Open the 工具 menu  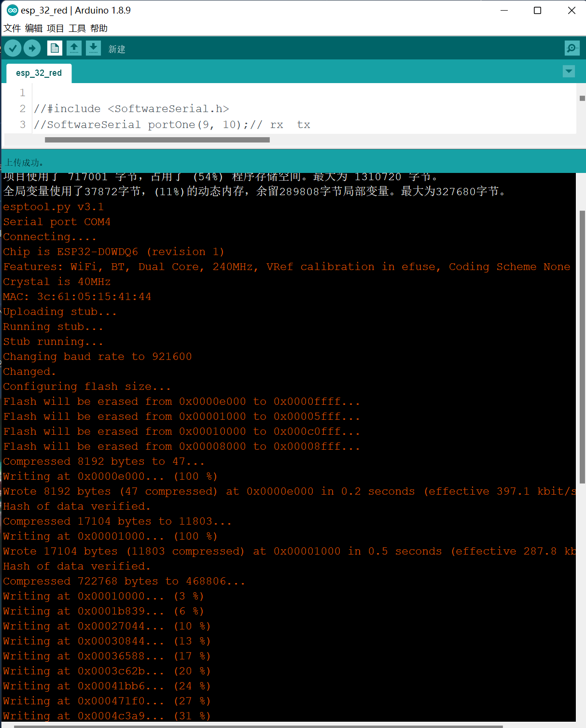point(77,29)
